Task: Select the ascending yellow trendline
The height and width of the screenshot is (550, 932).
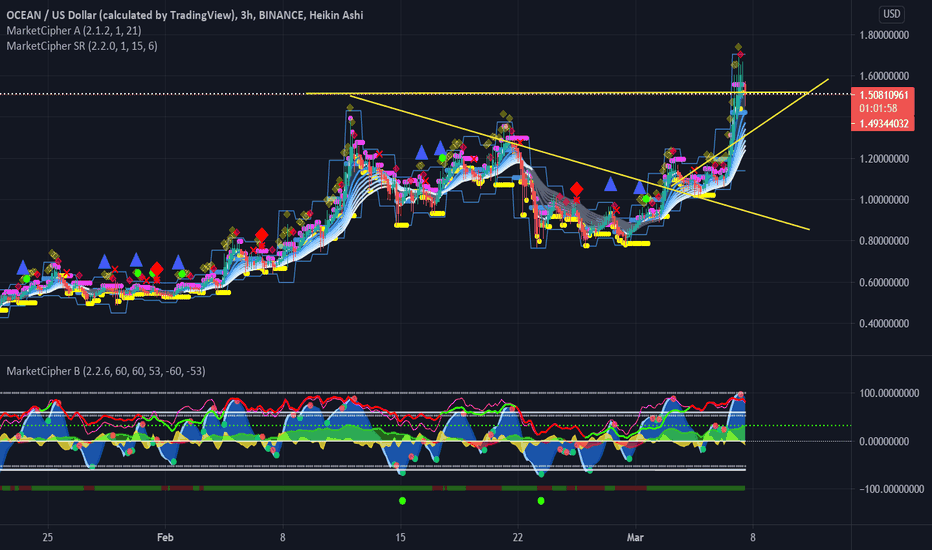Action: (x=750, y=131)
